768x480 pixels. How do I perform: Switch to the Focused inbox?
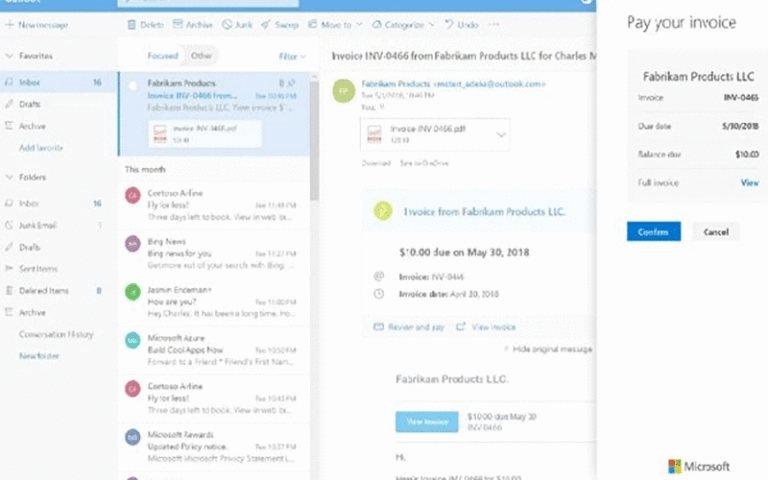click(x=163, y=56)
